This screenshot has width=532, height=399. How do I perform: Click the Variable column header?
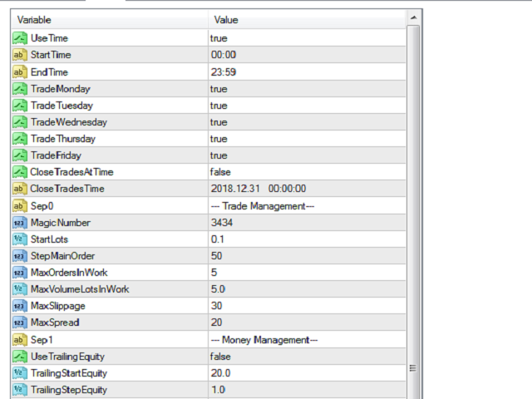(110, 20)
